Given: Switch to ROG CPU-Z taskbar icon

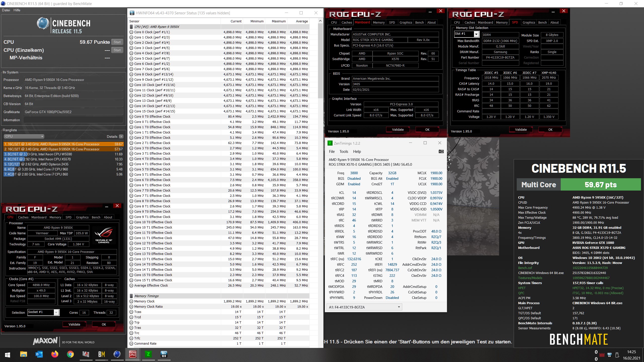Looking at the screenshot, I should coord(133,354).
